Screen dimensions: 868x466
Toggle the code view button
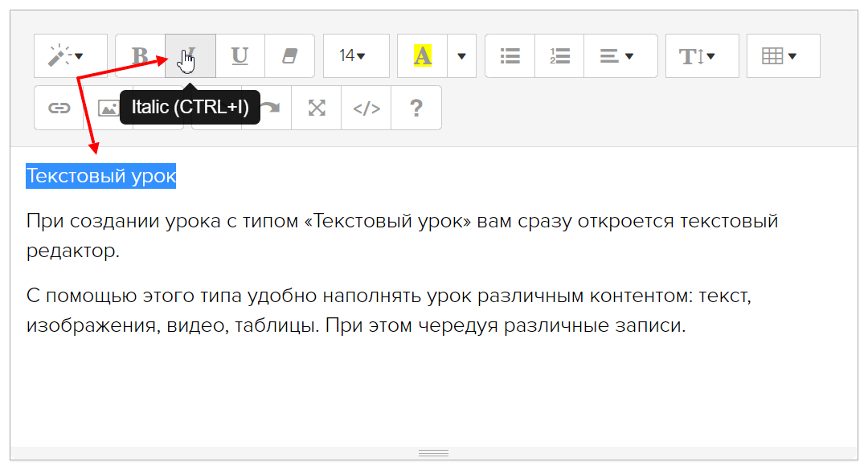[x=366, y=108]
